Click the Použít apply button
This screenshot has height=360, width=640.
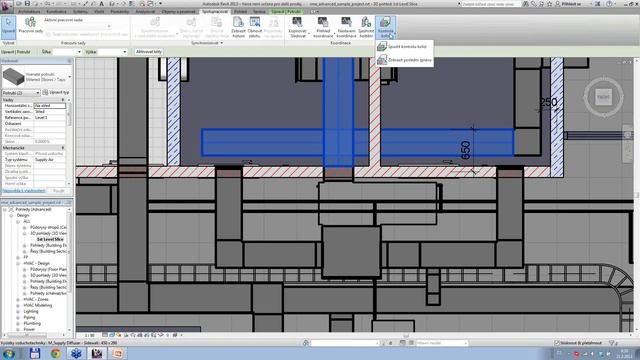tap(59, 191)
